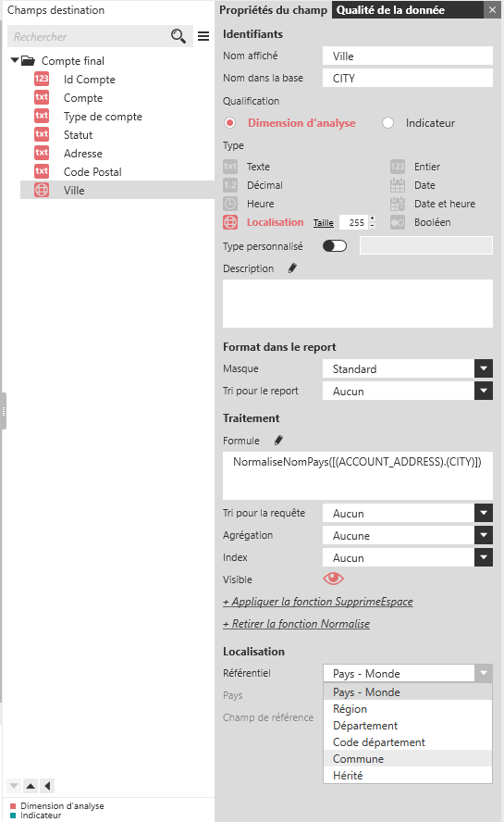Edit the Formule with its pencil icon
This screenshot has height=822, width=504.
click(278, 441)
